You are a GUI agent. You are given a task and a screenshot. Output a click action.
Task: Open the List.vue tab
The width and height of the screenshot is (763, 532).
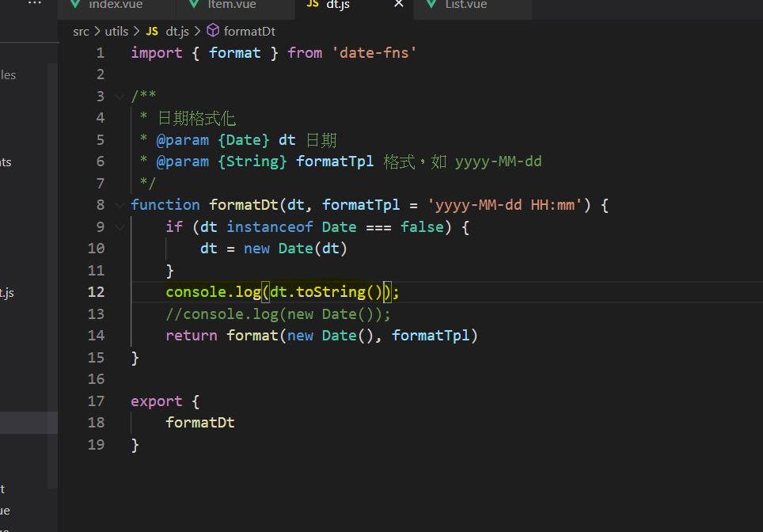click(x=465, y=6)
